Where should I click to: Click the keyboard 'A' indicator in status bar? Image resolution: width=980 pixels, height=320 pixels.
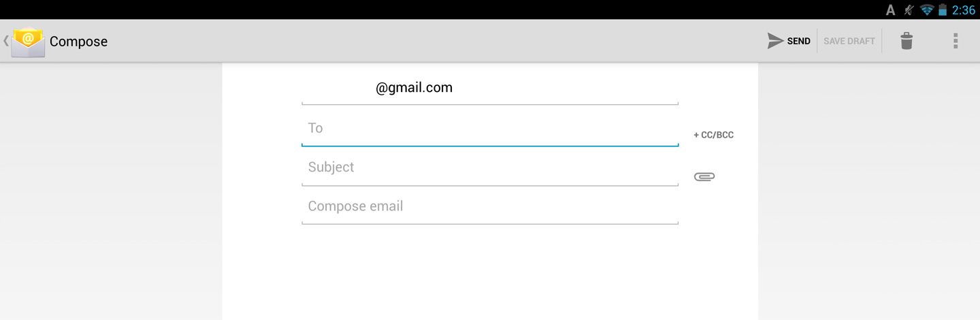click(x=890, y=10)
